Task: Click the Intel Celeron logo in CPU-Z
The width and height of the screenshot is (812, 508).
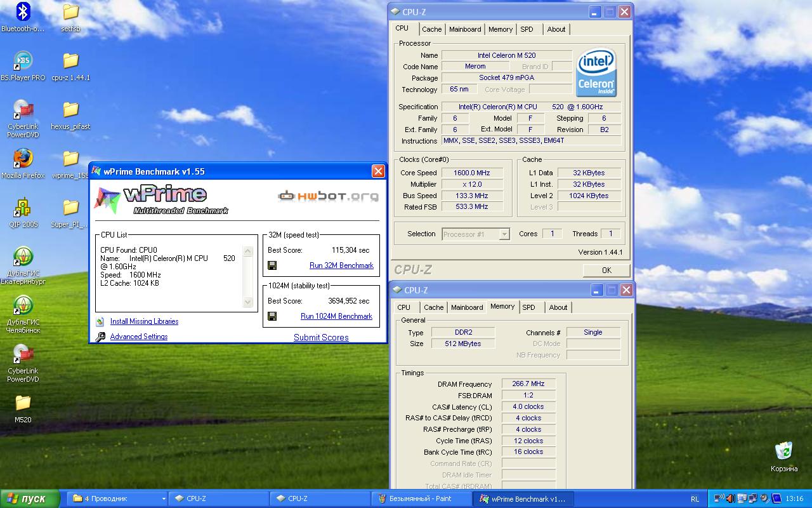Action: click(596, 73)
